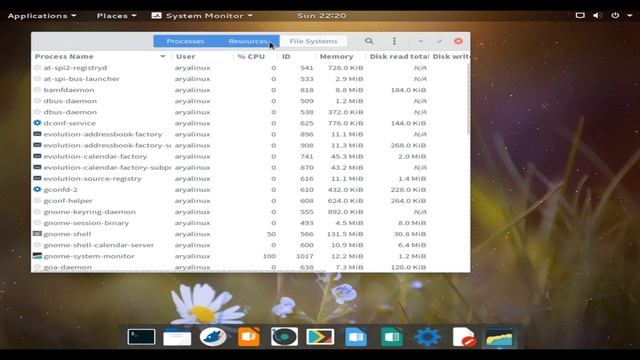Open the clock showing Sun 22:20
This screenshot has height=360, width=640.
tap(322, 16)
